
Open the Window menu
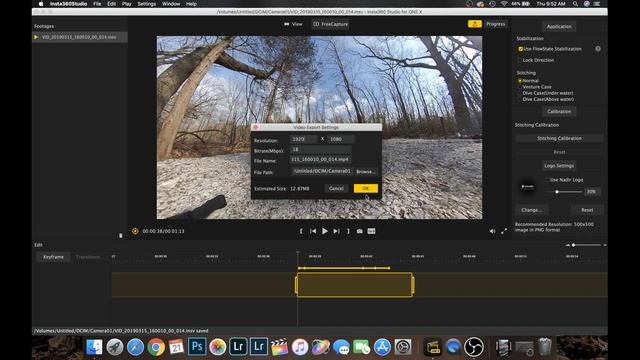[x=171, y=4]
